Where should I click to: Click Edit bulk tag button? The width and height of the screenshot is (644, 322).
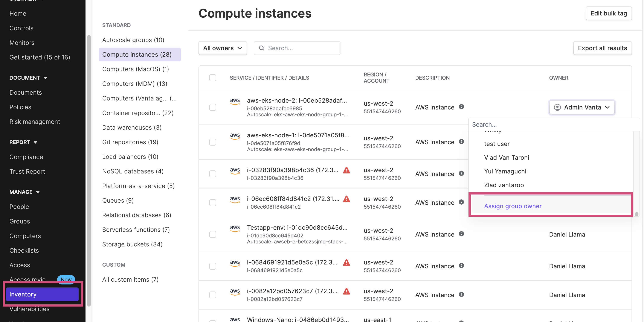(609, 13)
